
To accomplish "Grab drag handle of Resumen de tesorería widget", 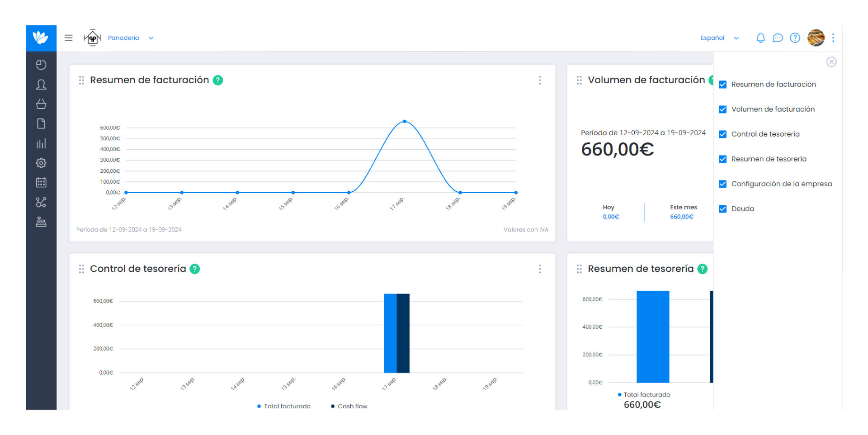I will [x=579, y=269].
